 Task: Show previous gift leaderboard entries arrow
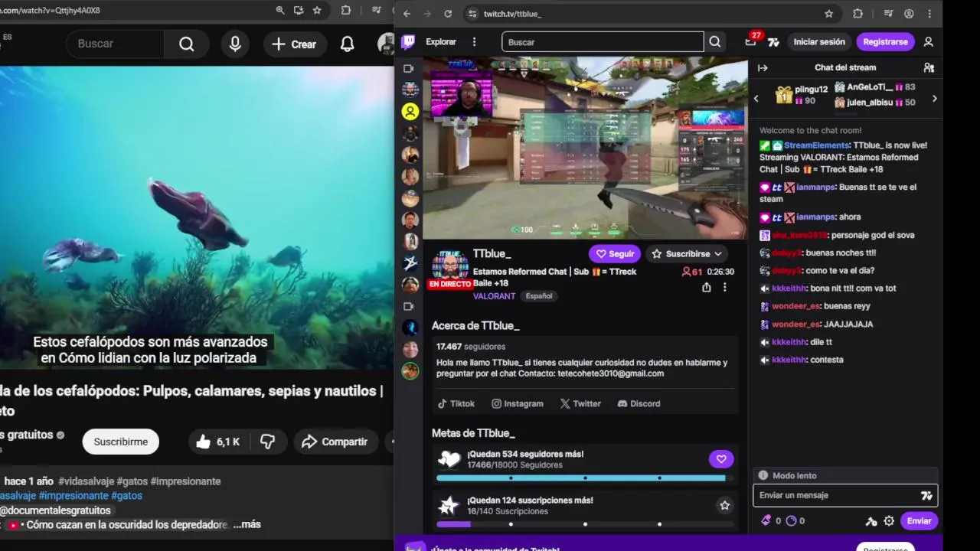[756, 99]
